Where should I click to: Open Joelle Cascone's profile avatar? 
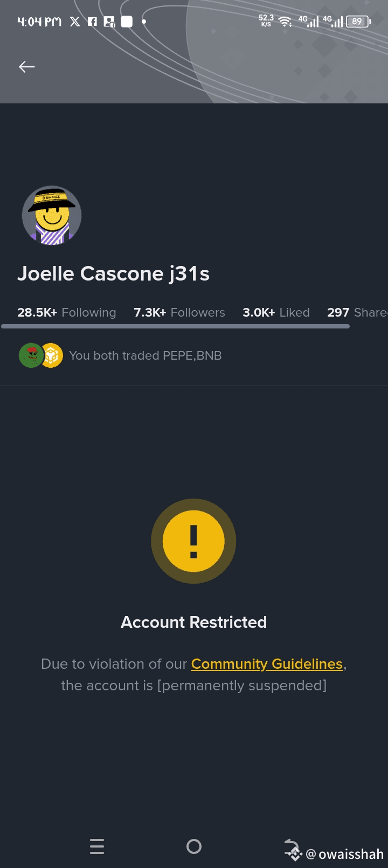coord(52,216)
